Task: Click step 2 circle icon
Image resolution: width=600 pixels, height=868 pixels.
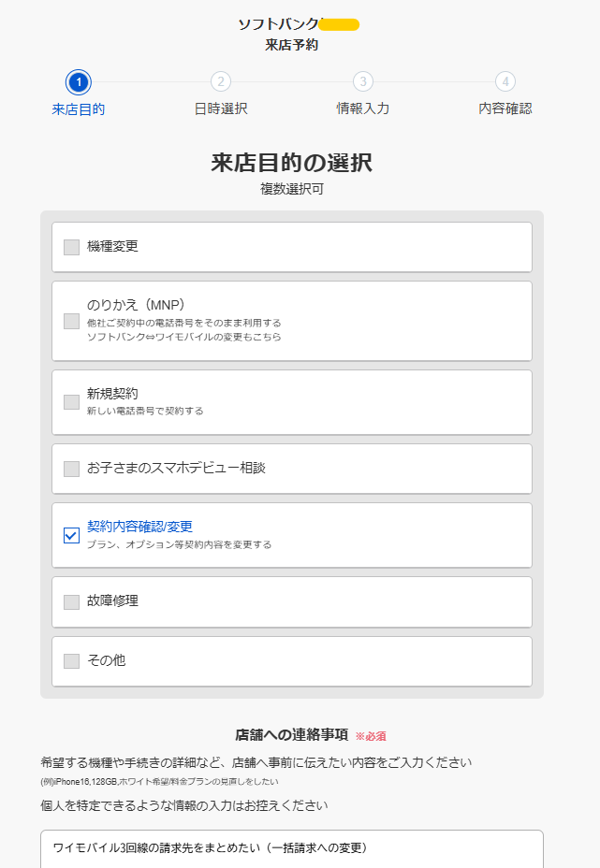Action: point(221,82)
